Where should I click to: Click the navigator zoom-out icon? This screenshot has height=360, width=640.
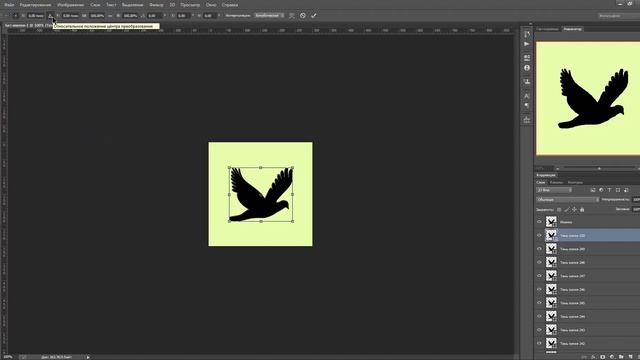558,168
